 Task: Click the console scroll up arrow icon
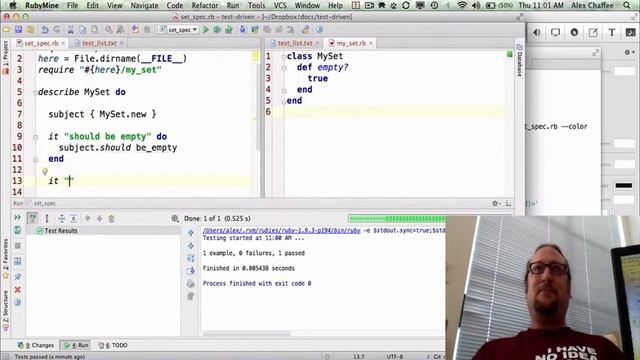point(191,233)
